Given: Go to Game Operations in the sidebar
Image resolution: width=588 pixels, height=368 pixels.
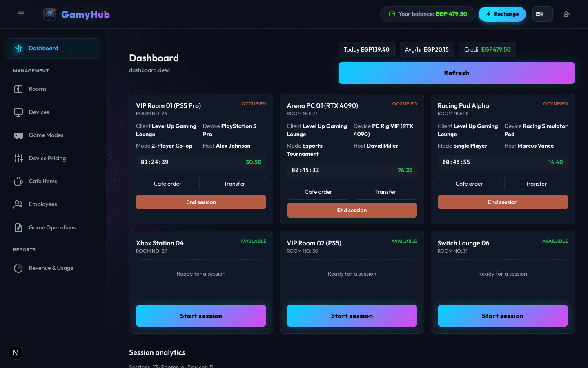Looking at the screenshot, I should 53,227.
